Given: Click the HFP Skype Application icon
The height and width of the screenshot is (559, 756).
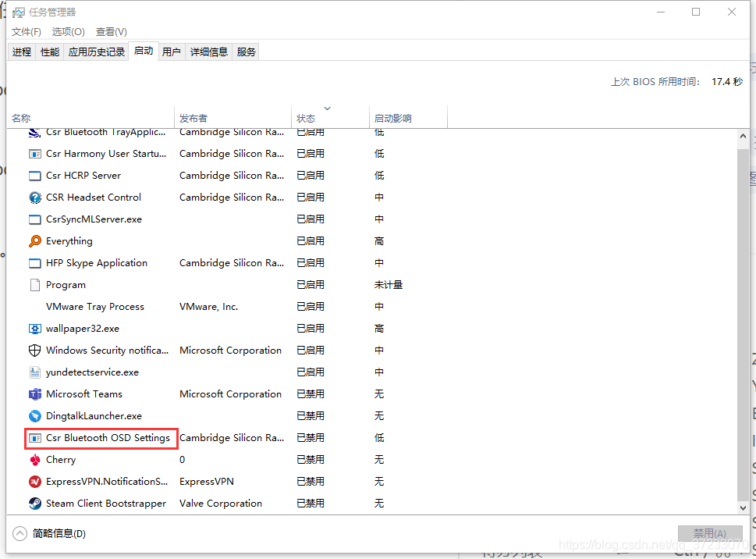Looking at the screenshot, I should [x=34, y=263].
